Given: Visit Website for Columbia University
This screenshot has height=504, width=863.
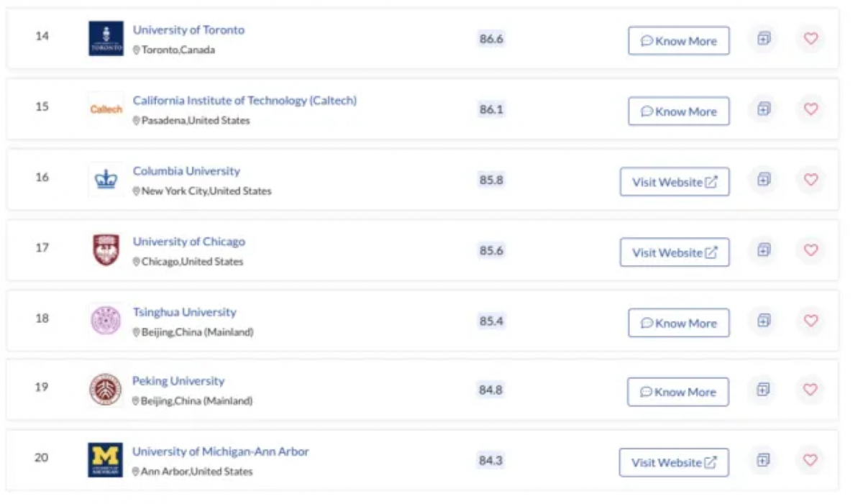Looking at the screenshot, I should coord(675,182).
